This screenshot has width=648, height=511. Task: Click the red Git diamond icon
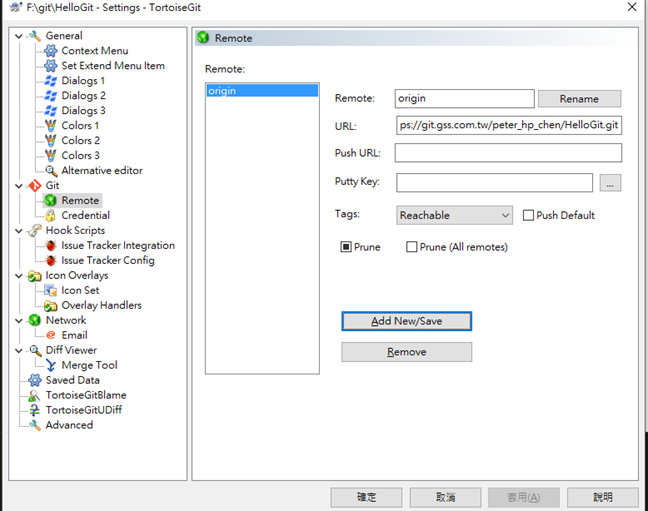tap(35, 186)
